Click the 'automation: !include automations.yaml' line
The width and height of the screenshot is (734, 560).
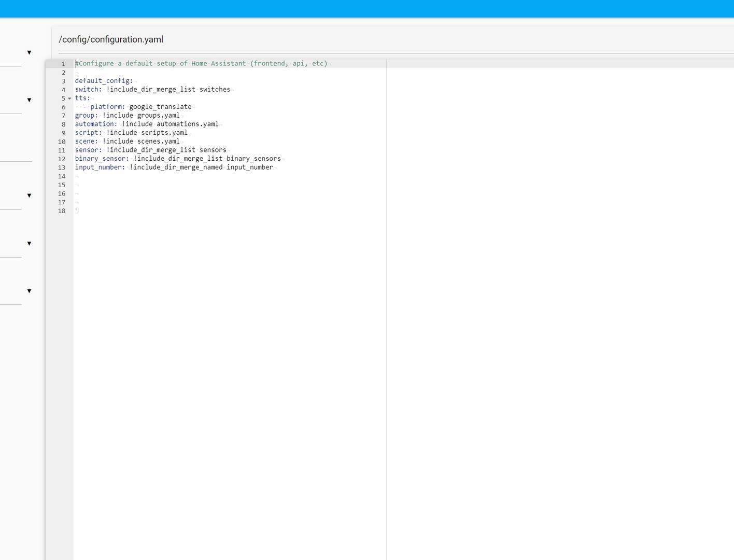coord(147,124)
